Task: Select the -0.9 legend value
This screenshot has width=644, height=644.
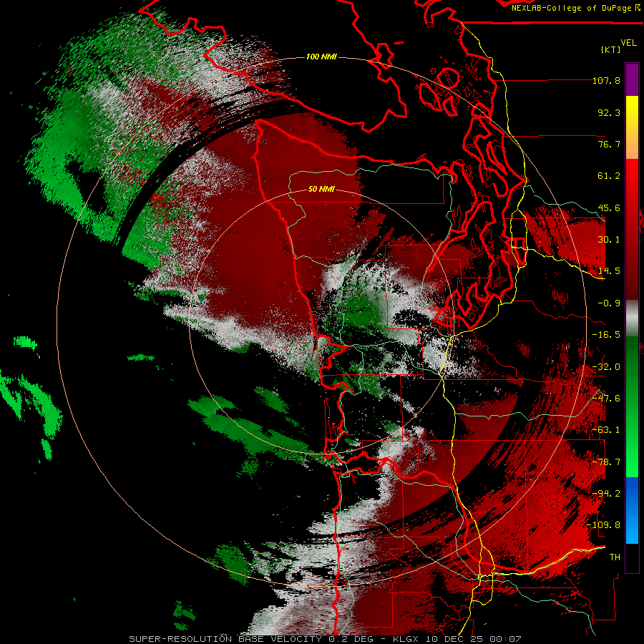Action: 609,303
